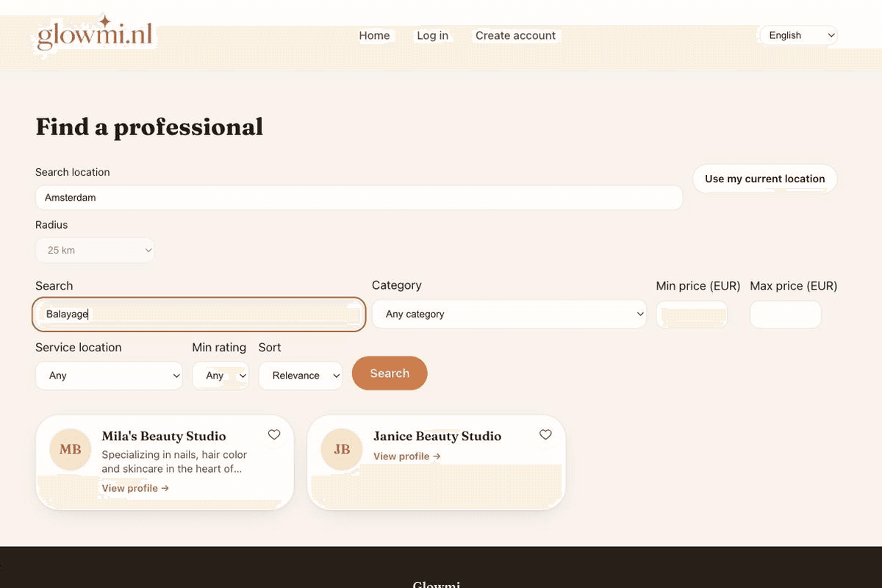Click Use my current location button
Screen dimensions: 882x588
[765, 179]
